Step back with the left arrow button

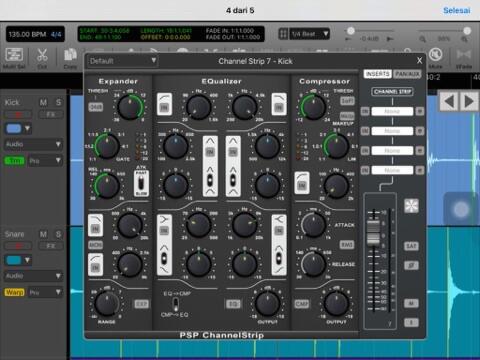(449, 101)
